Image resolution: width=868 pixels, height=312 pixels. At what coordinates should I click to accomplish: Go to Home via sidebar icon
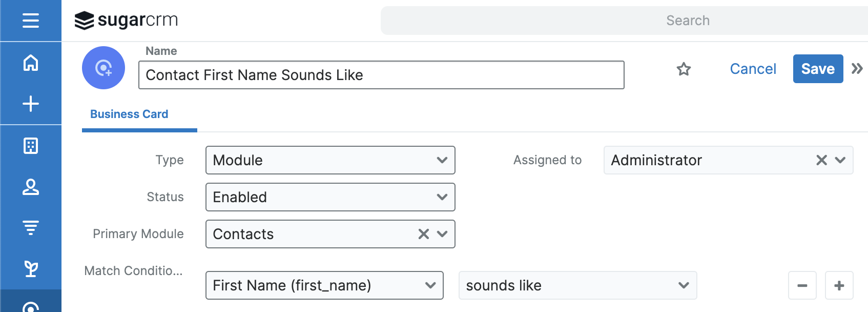(31, 63)
